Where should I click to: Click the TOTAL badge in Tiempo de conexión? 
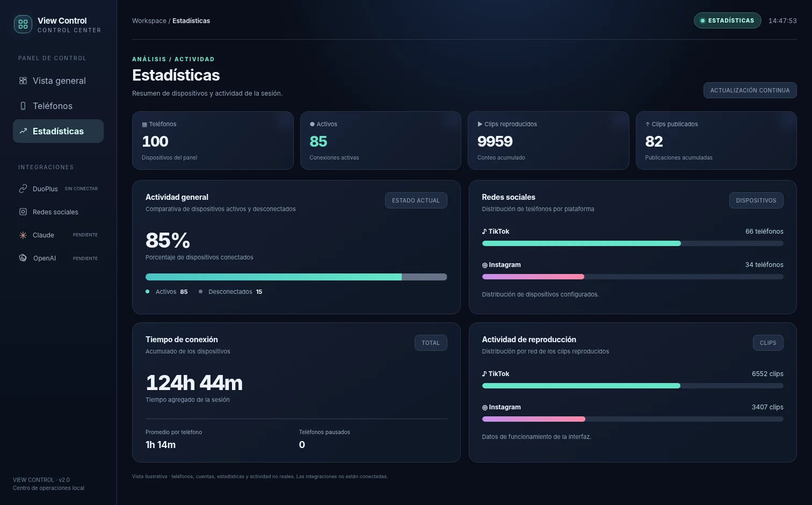click(x=431, y=343)
